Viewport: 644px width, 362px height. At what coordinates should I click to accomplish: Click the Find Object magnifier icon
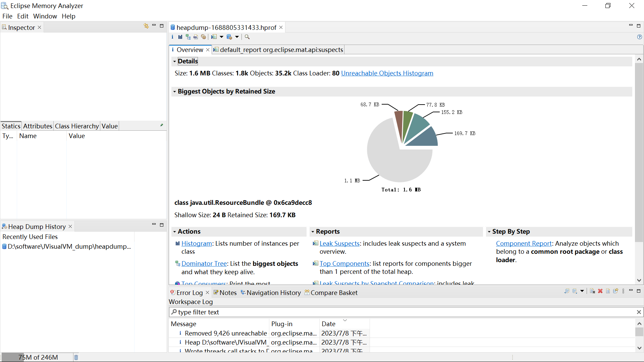247,37
